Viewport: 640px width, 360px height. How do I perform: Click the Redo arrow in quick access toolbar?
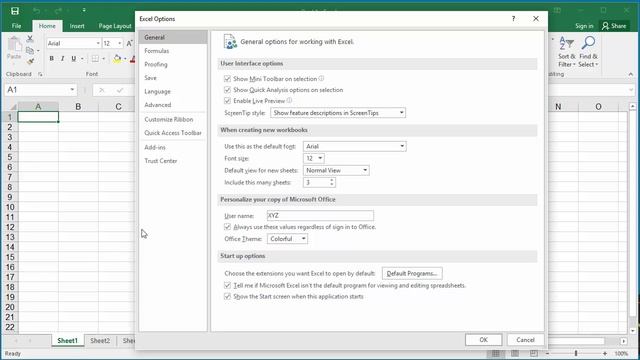coord(58,11)
